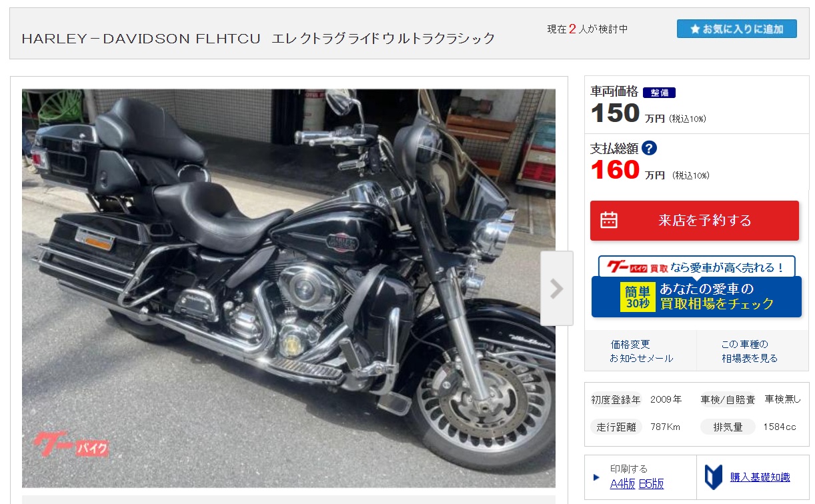Click the 整備 badge next to 車両価格
Image resolution: width=815 pixels, height=504 pixels.
(659, 93)
